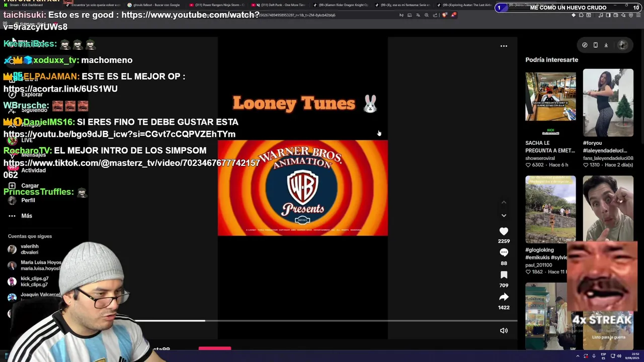Open Siguiendo in TikTok sidebar
The height and width of the screenshot is (362, 644).
[34, 110]
